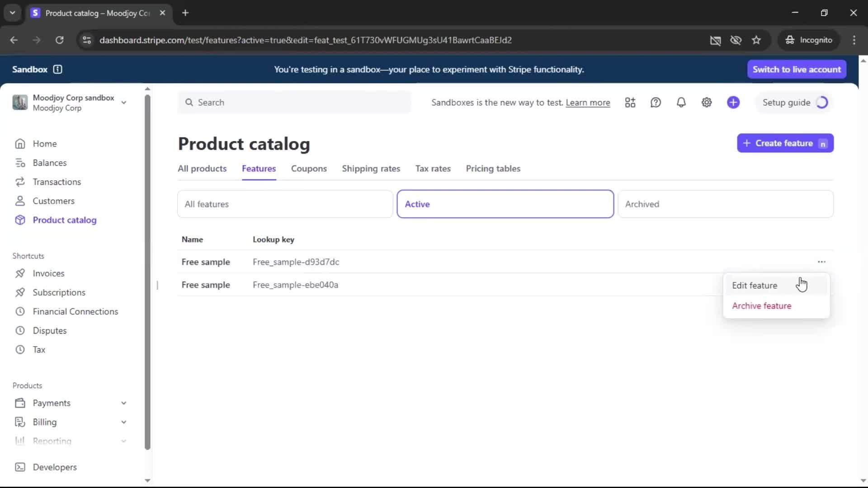868x488 pixels.
Task: Select the Features tab
Action: tap(259, 169)
